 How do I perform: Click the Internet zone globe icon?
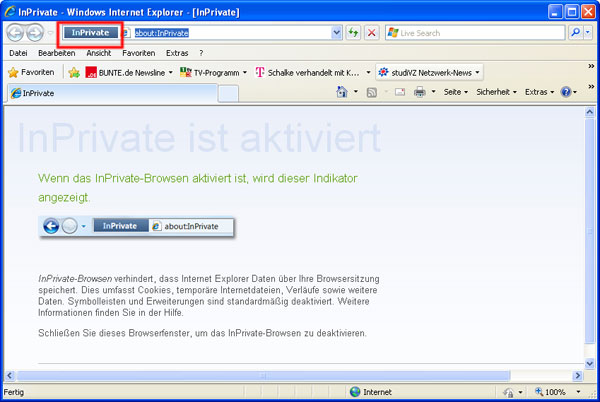coord(355,392)
